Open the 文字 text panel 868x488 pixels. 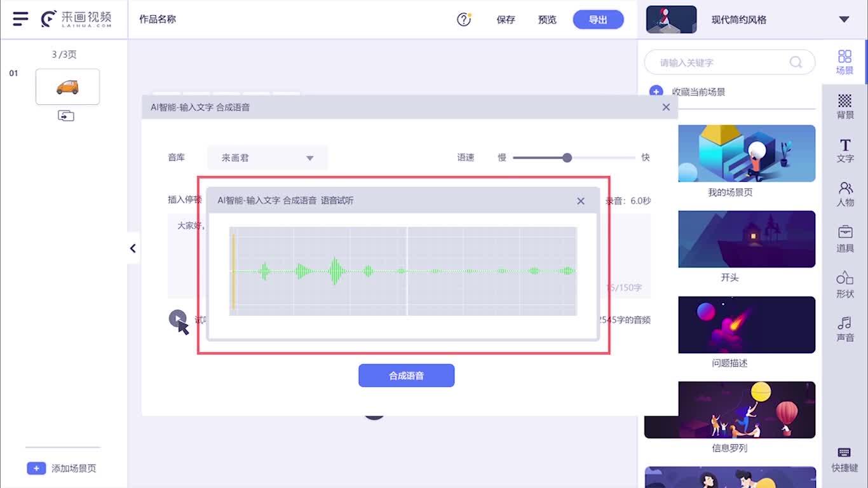[x=844, y=151]
